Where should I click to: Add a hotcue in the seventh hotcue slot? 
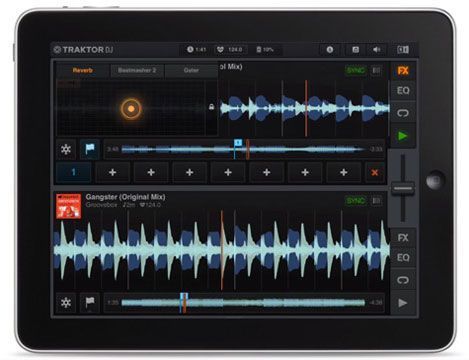tap(305, 172)
